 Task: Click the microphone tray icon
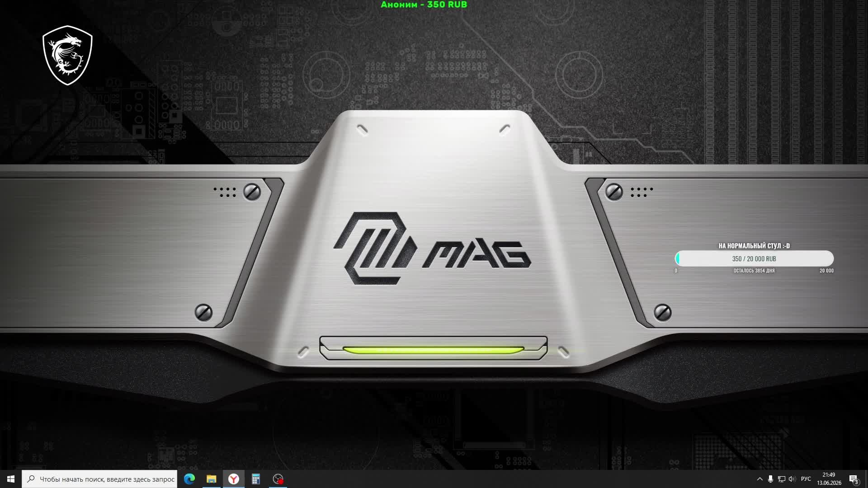[770, 479]
